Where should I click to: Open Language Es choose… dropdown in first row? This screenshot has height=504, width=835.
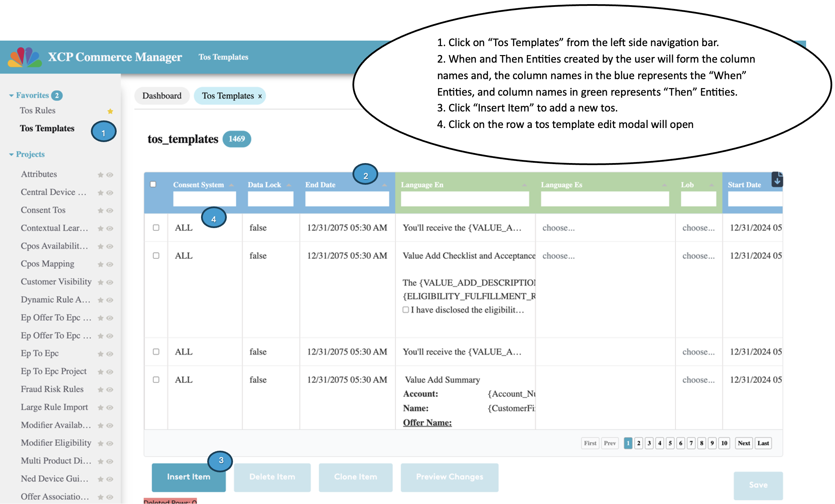[558, 228]
